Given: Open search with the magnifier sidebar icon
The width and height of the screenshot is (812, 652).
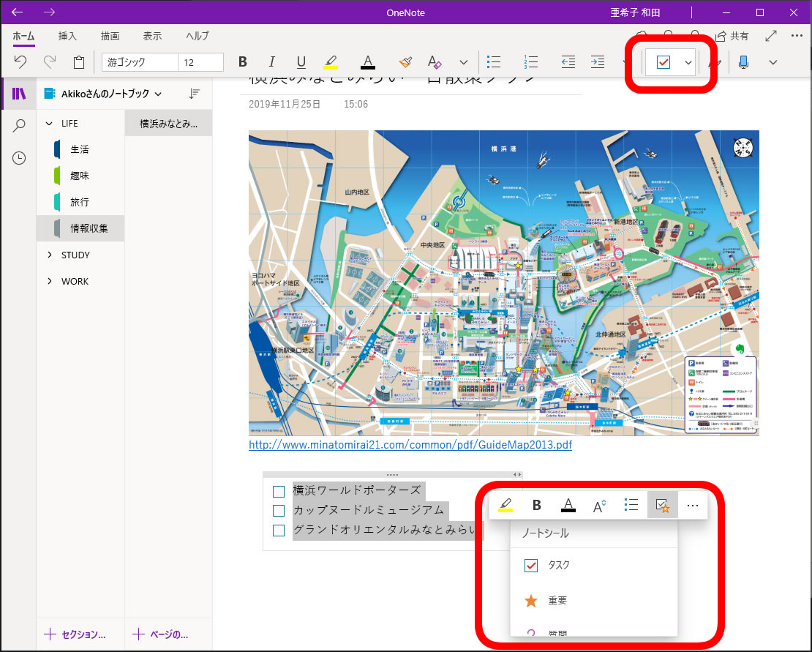Looking at the screenshot, I should tap(19, 126).
